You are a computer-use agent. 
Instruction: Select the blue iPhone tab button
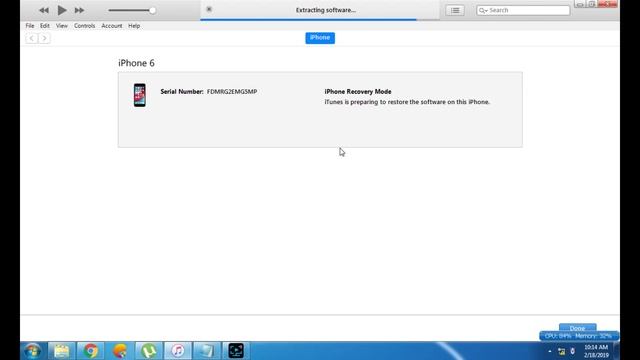pyautogui.click(x=320, y=38)
